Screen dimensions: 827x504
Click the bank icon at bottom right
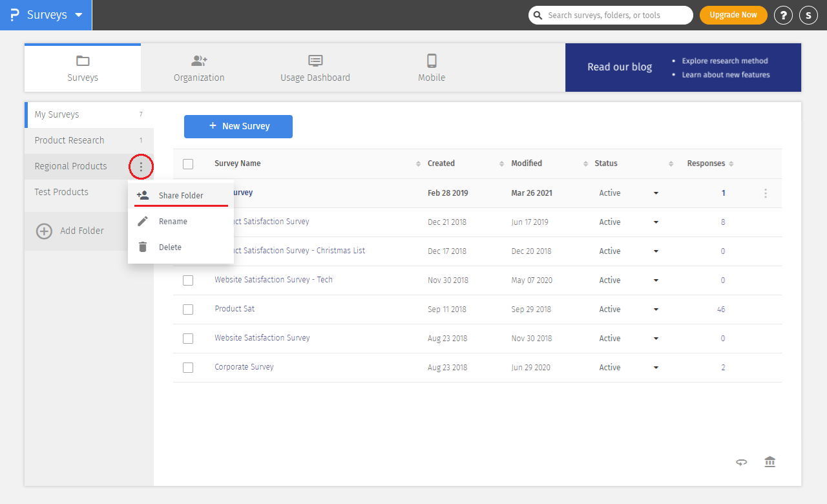coord(769,462)
